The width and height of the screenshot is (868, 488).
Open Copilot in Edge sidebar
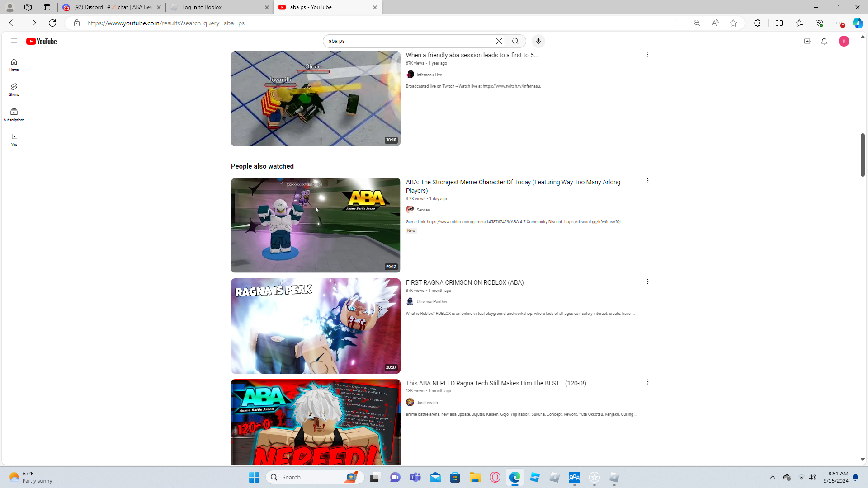(x=858, y=23)
